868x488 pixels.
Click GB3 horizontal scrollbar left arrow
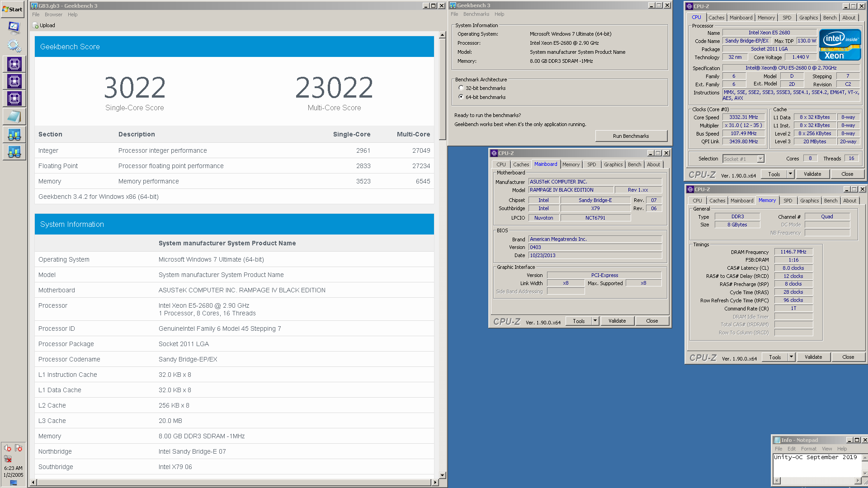tap(33, 483)
